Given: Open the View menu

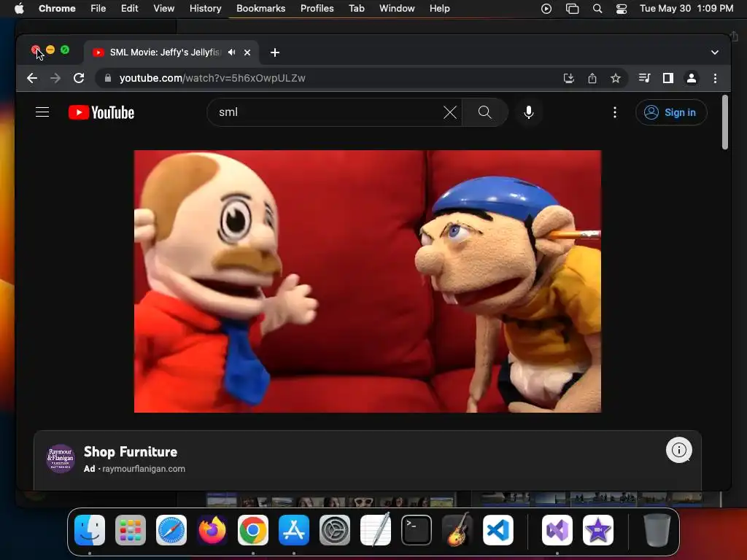Looking at the screenshot, I should (164, 9).
